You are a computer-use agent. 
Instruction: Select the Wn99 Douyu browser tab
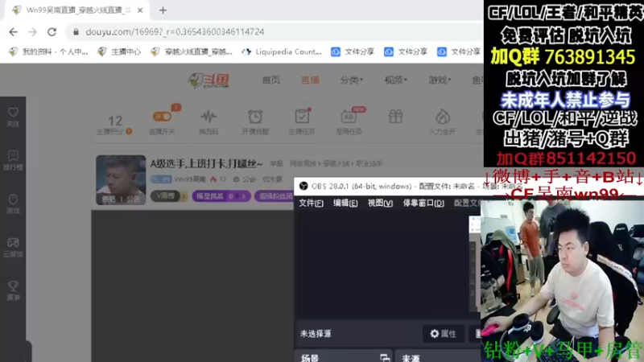tap(77, 10)
